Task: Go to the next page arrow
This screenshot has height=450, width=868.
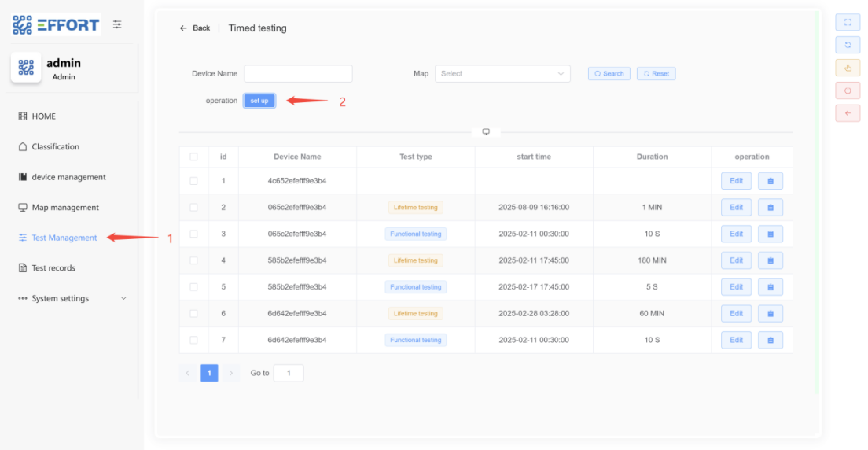Action: tap(231, 373)
